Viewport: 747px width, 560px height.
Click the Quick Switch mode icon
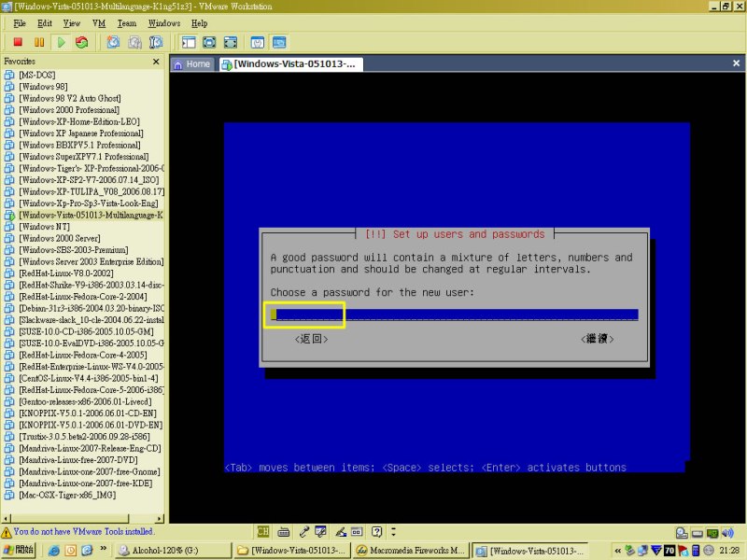pyautogui.click(x=230, y=42)
